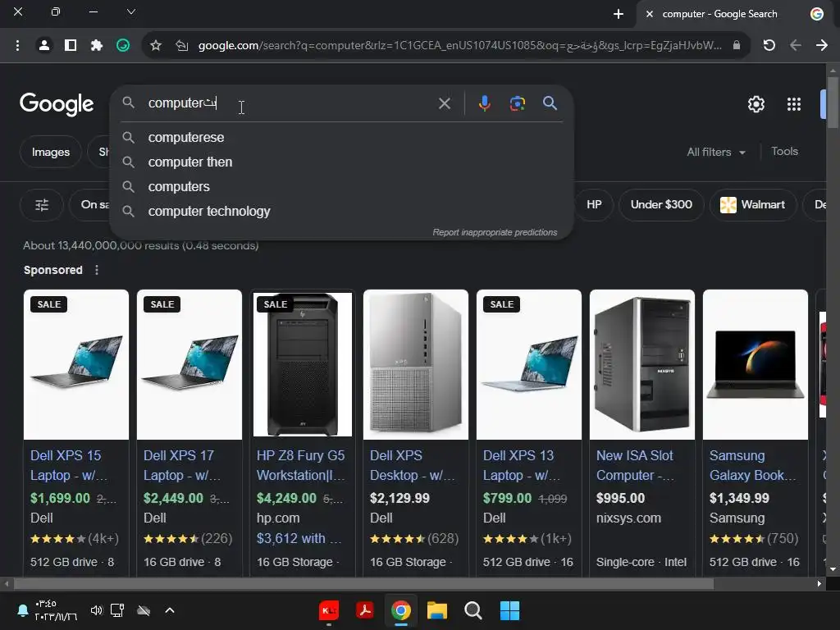The height and width of the screenshot is (630, 840).
Task: Apply the Walmart filter chip
Action: (x=753, y=204)
